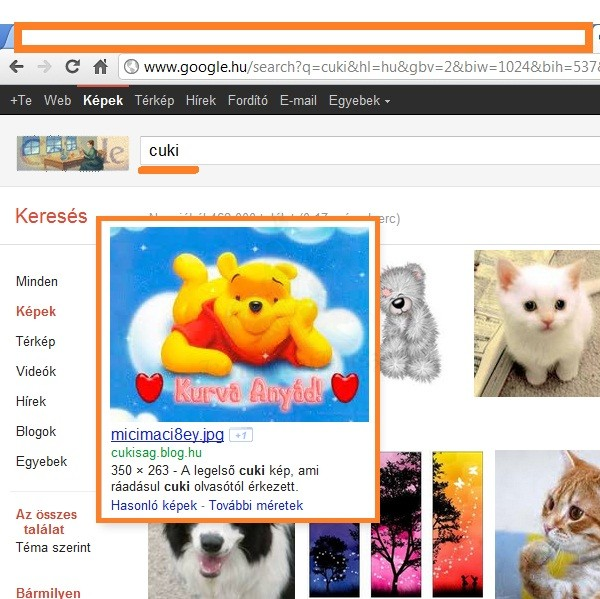This screenshot has width=600, height=599.
Task: Click the globe site icon in address bar
Action: pyautogui.click(x=131, y=67)
